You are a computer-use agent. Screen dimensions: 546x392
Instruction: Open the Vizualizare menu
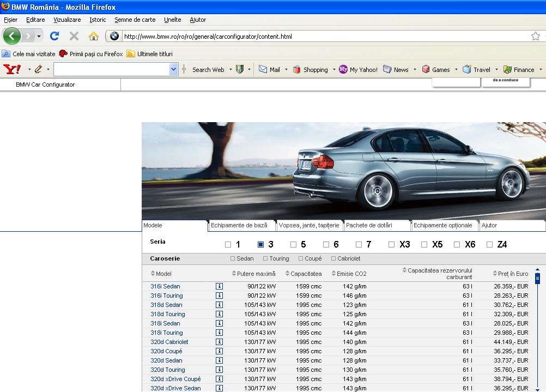(x=67, y=20)
